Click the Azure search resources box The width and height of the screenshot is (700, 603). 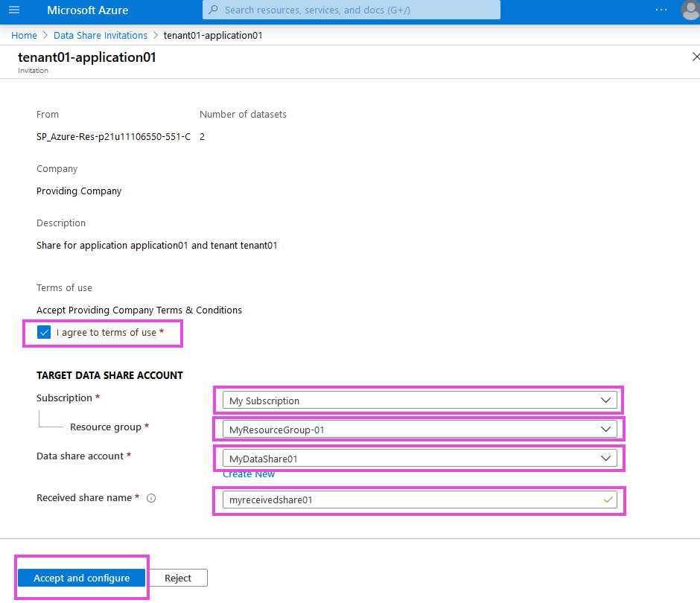click(351, 10)
